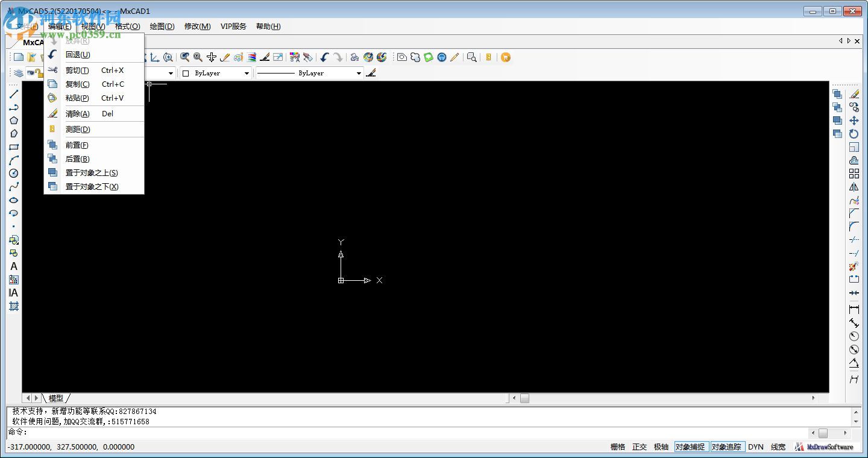Choose 后置(B) Send to back
This screenshot has width=868, height=458.
click(94, 159)
